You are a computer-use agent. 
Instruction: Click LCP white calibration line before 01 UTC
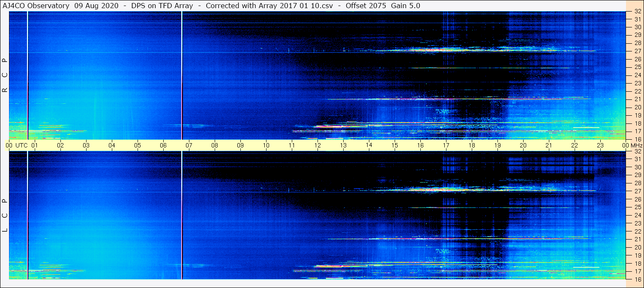pyautogui.click(x=27, y=215)
